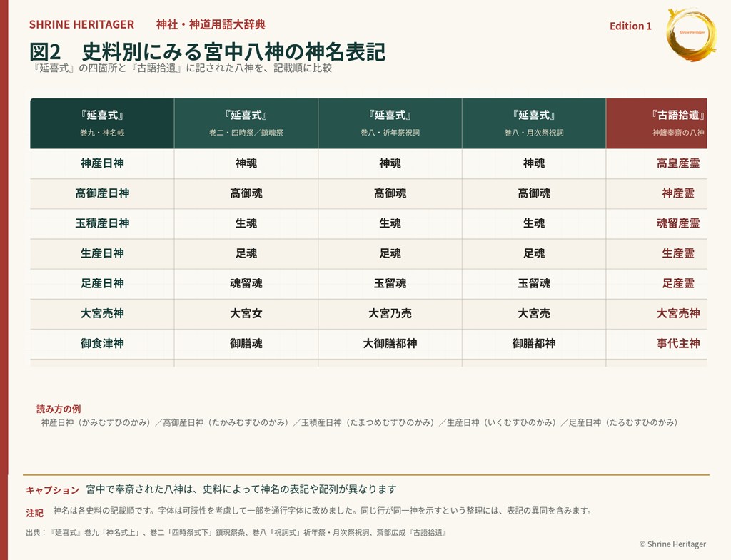
Task: Select the 巻八・月次祭祝詞 column header
Action: click(x=534, y=123)
